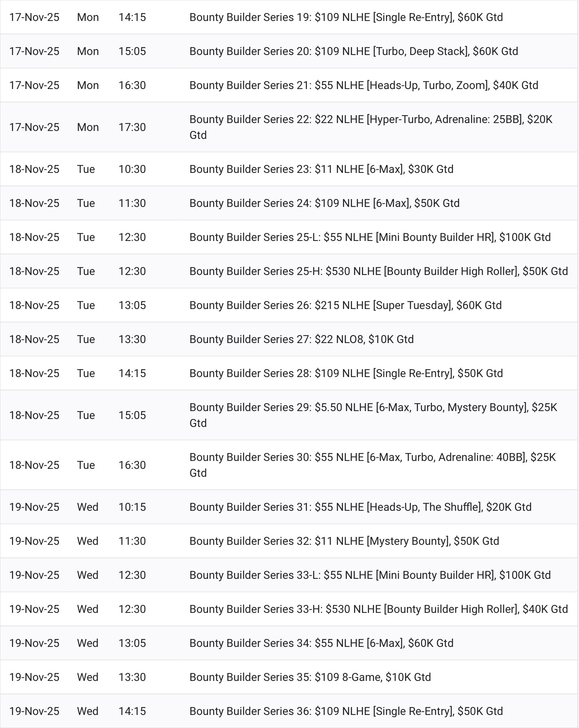Viewport: 579px width, 728px height.
Task: Click the Bounty Builder Series 19 event row
Action: (346, 17)
